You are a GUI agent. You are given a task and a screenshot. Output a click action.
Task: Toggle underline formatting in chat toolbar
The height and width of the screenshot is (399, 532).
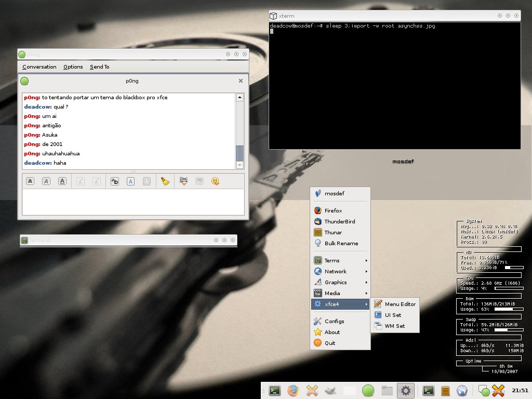(62, 181)
